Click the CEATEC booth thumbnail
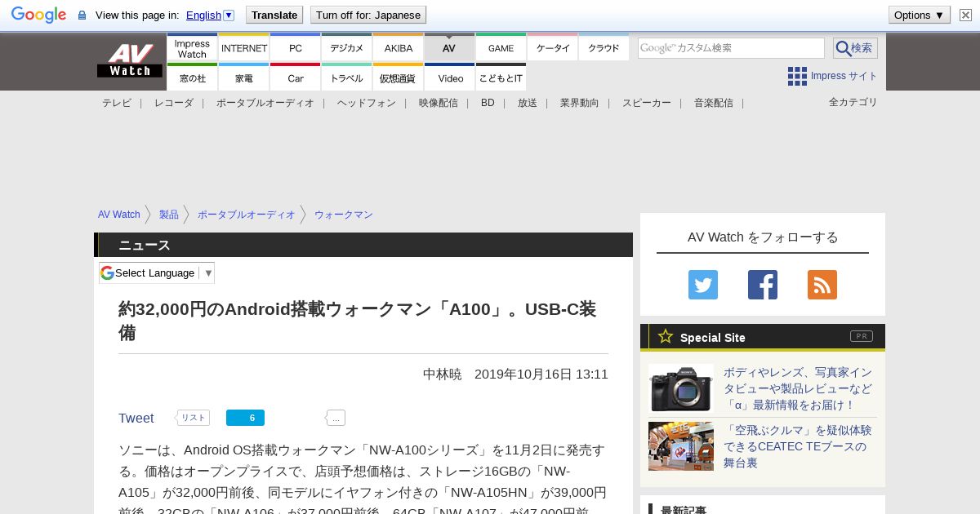The image size is (980, 514). (681, 446)
